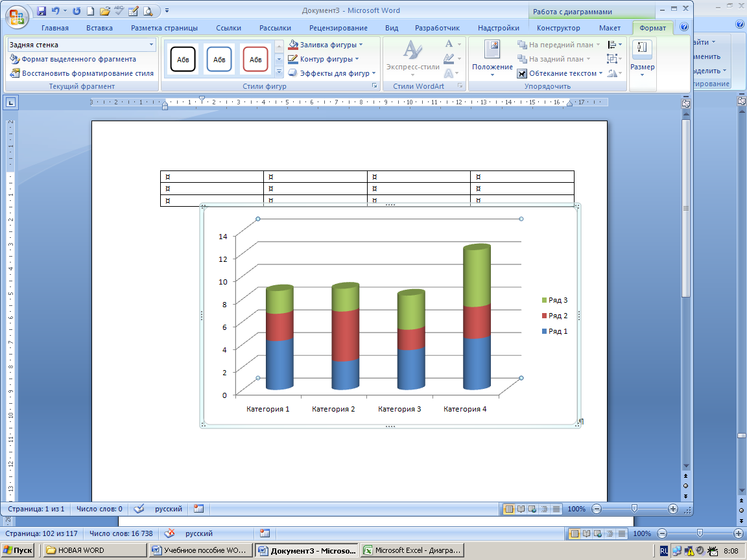Viewport: 747px width, 560px height.
Task: Click Восстановить форматирование стиля
Action: click(82, 73)
